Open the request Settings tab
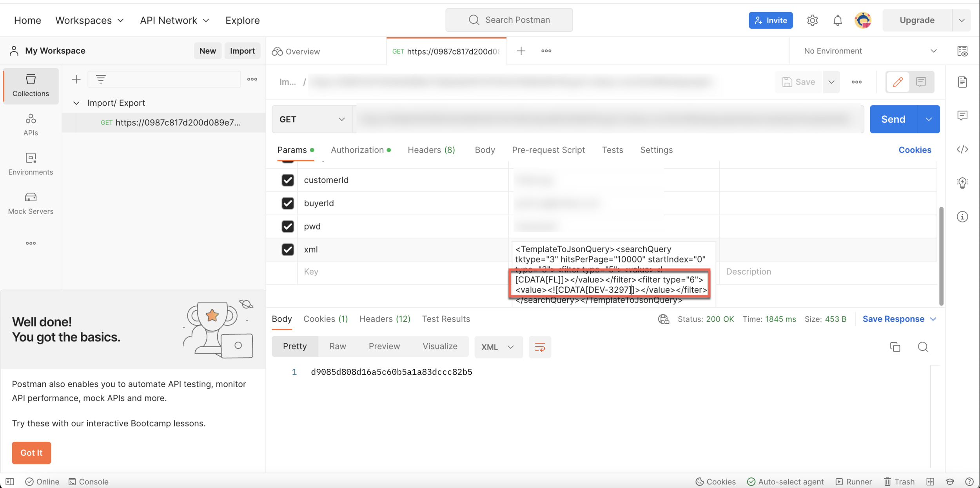980x488 pixels. 656,150
